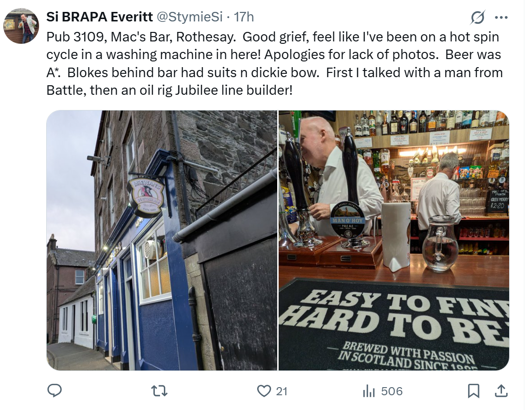This screenshot has height=410, width=532.
Task: Click the 506 views count
Action: (392, 391)
